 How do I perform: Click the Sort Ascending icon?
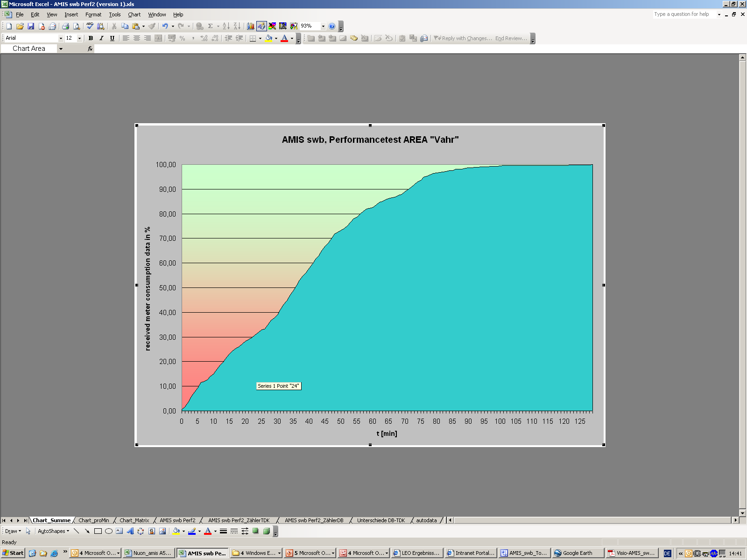pos(226,26)
